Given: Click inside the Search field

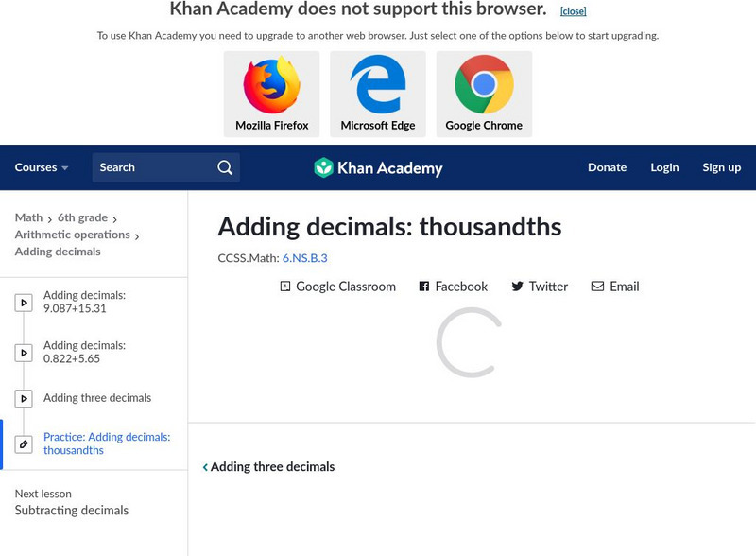Looking at the screenshot, I should tap(153, 167).
